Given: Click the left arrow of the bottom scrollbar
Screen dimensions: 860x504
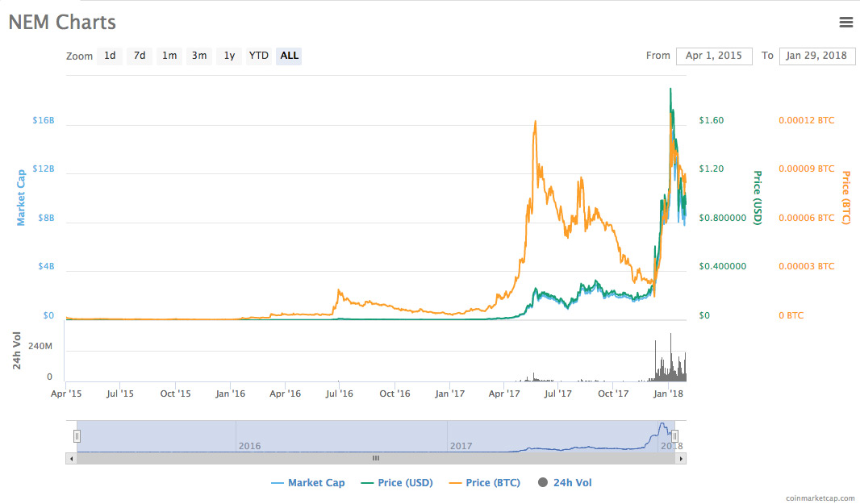Looking at the screenshot, I should (71, 458).
